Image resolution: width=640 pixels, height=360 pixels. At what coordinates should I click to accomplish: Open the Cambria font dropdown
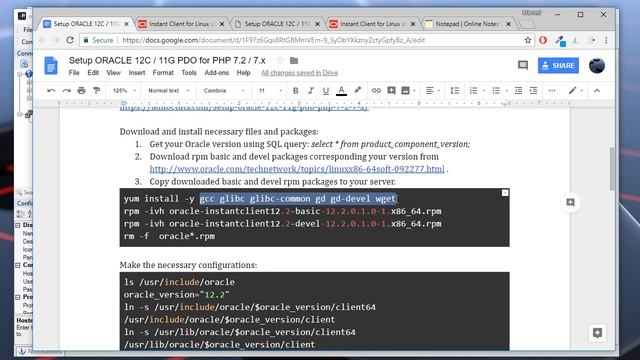pyautogui.click(x=224, y=91)
